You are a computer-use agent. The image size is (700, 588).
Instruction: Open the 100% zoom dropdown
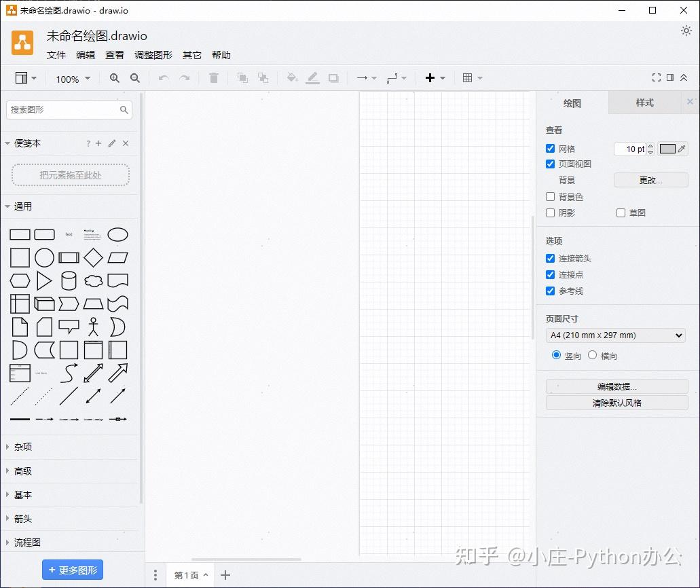(73, 79)
